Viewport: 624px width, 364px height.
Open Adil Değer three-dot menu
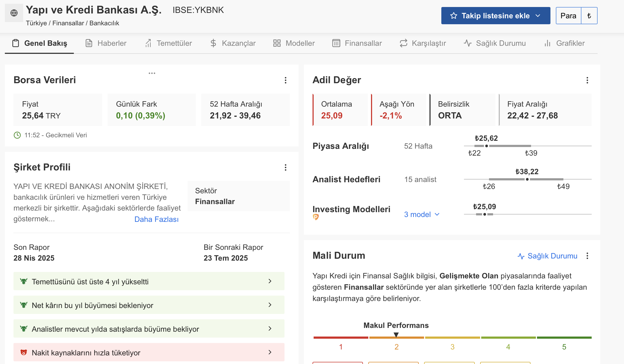(587, 80)
